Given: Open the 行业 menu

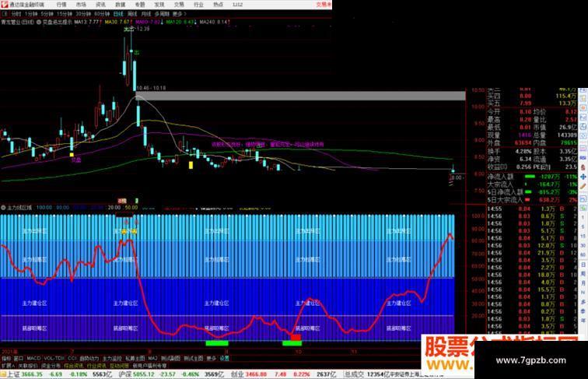Looking at the screenshot, I should [198, 5].
